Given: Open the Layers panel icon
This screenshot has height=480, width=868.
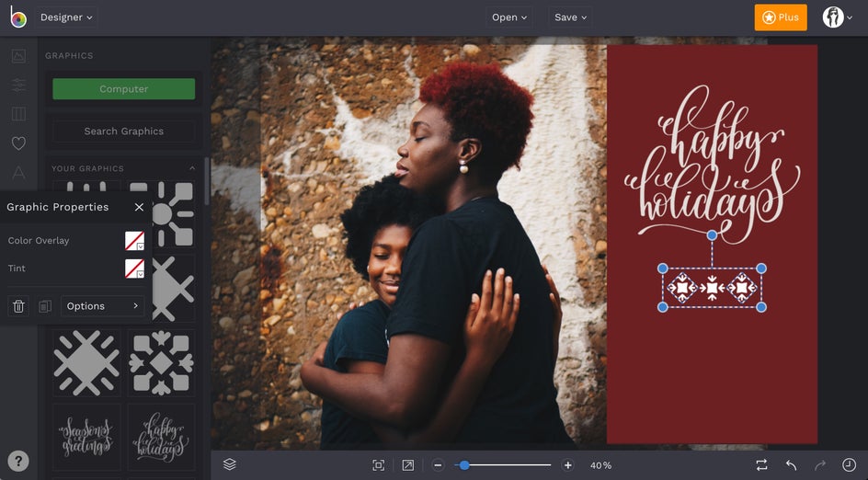Looking at the screenshot, I should click(229, 465).
